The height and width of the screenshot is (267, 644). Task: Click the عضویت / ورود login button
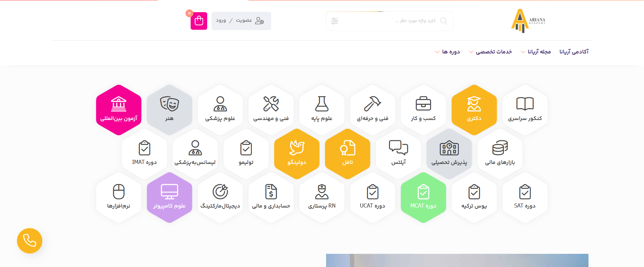pos(241,21)
